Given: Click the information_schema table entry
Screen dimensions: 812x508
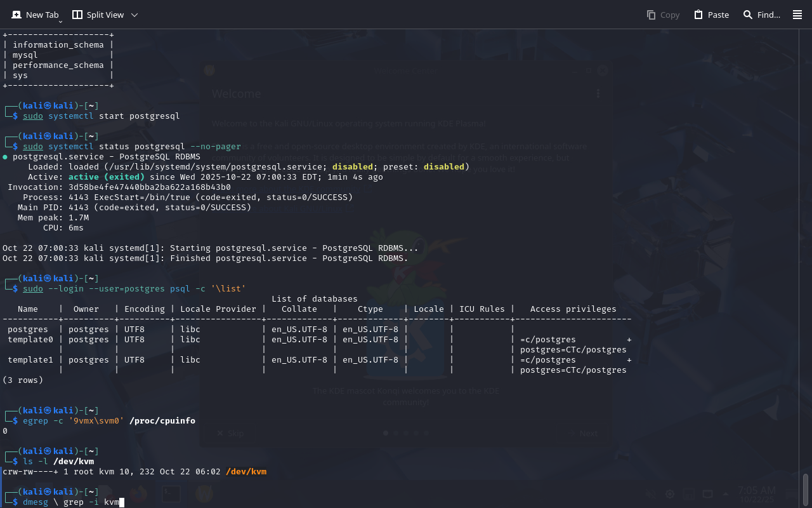Looking at the screenshot, I should pyautogui.click(x=58, y=45).
